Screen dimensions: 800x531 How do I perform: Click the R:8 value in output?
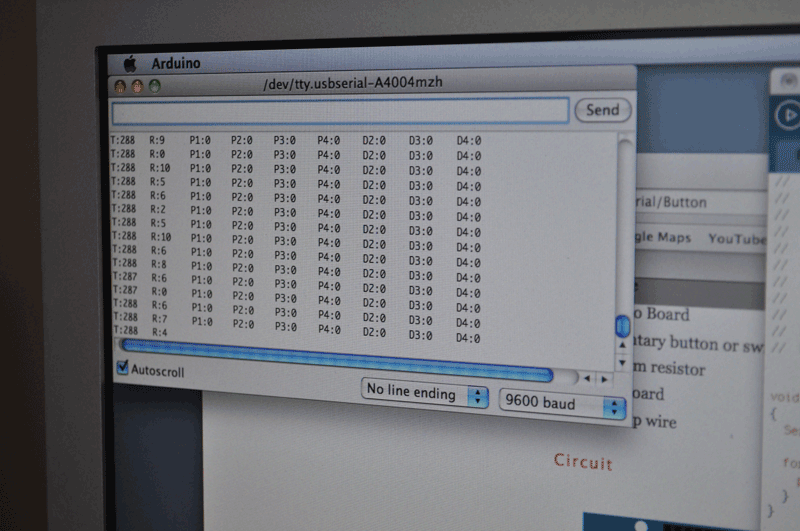(x=159, y=264)
